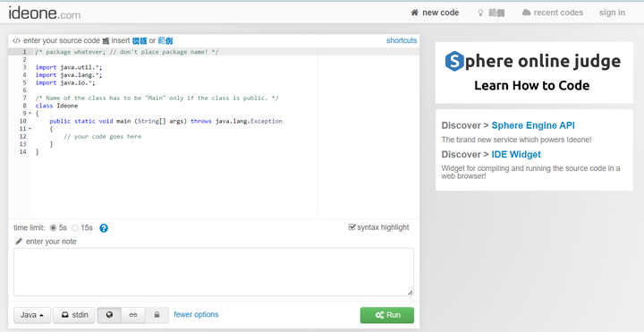This screenshot has height=332, width=644.
Task: Open the new code menu item
Action: (x=435, y=13)
